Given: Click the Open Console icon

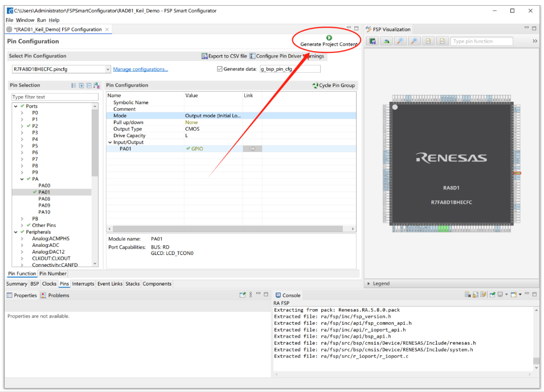Looking at the screenshot, I should [x=514, y=295].
